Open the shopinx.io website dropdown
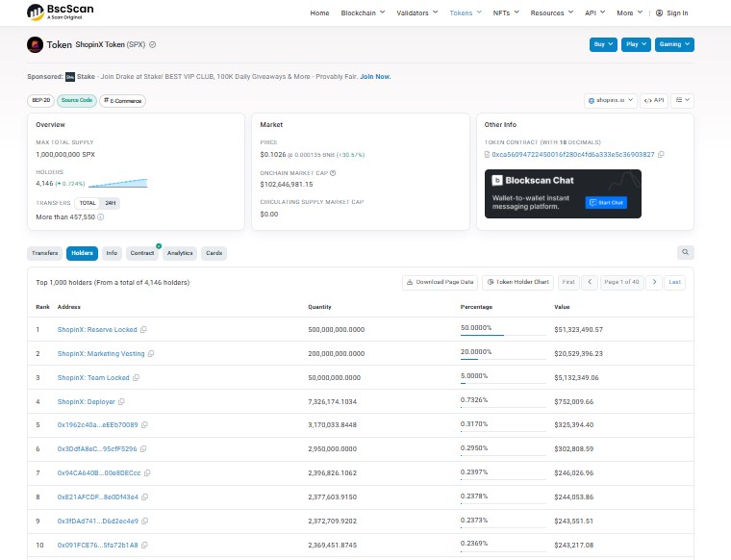 pos(610,100)
